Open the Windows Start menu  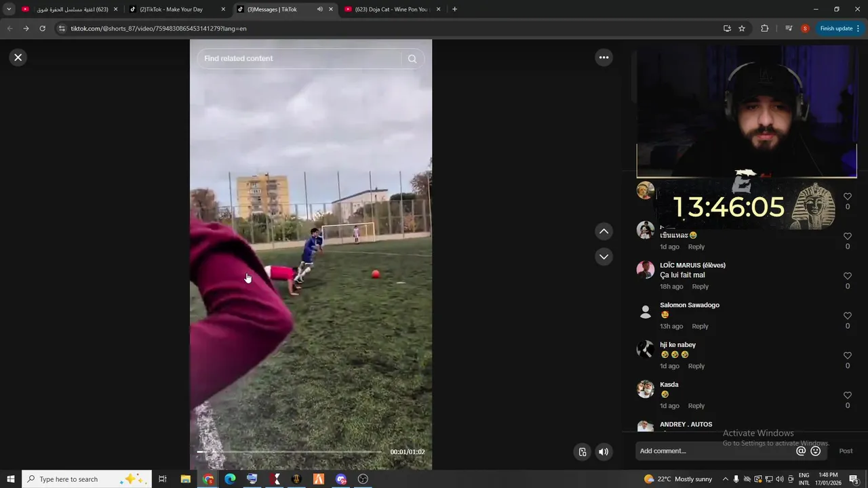tap(11, 479)
